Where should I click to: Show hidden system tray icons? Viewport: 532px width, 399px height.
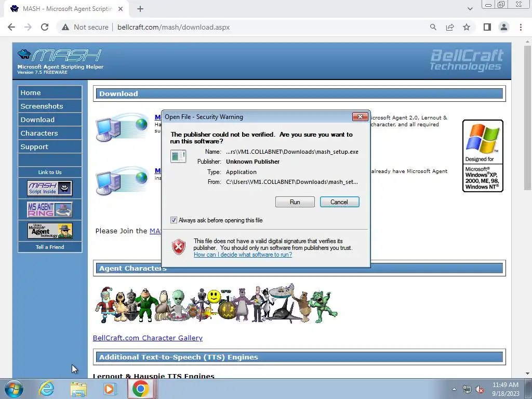(x=454, y=389)
